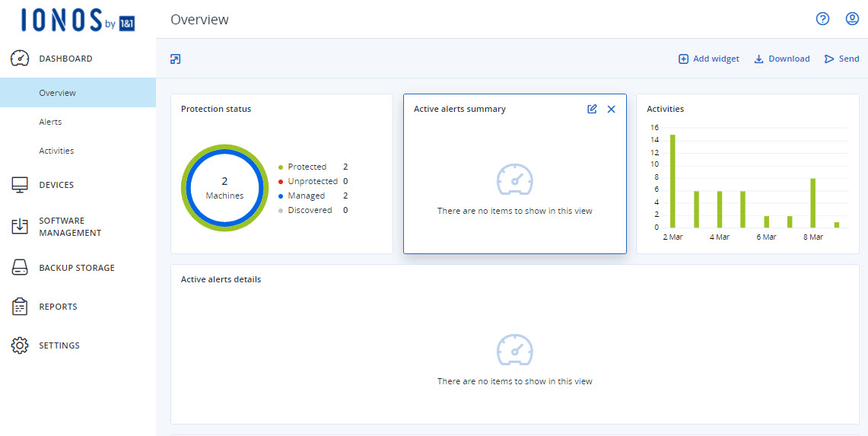This screenshot has height=436, width=868.
Task: Click the Protection status donut chart
Action: tap(224, 188)
